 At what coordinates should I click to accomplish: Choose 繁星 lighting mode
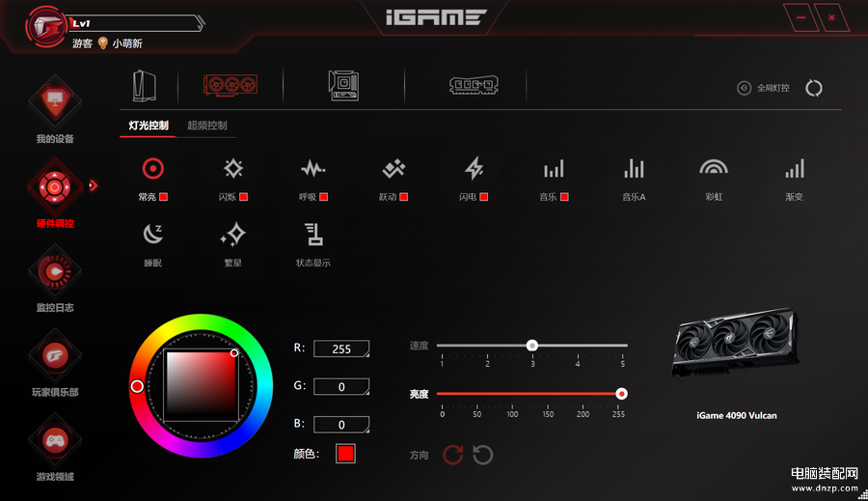(233, 245)
